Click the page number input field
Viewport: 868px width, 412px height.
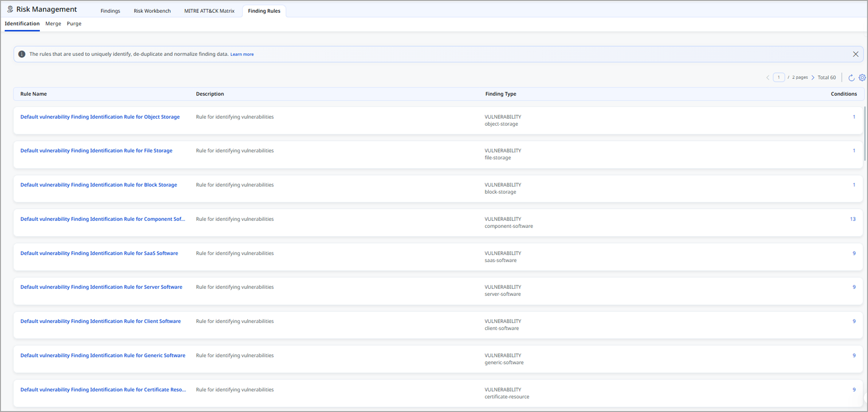tap(779, 77)
